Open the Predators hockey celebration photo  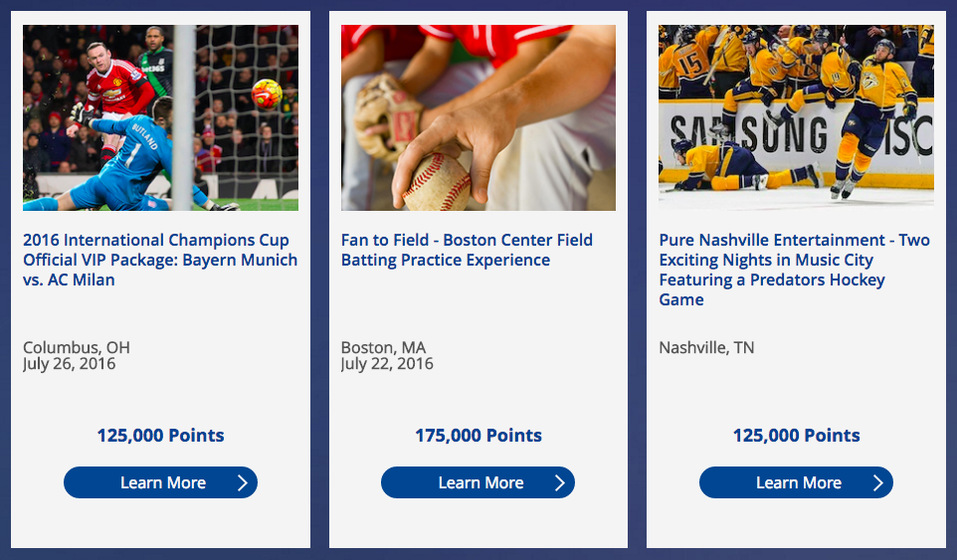pos(797,116)
